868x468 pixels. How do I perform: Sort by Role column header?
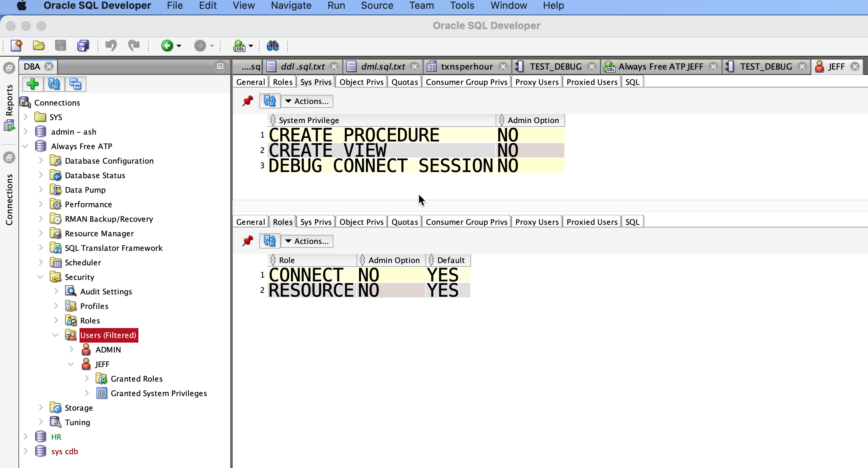312,260
